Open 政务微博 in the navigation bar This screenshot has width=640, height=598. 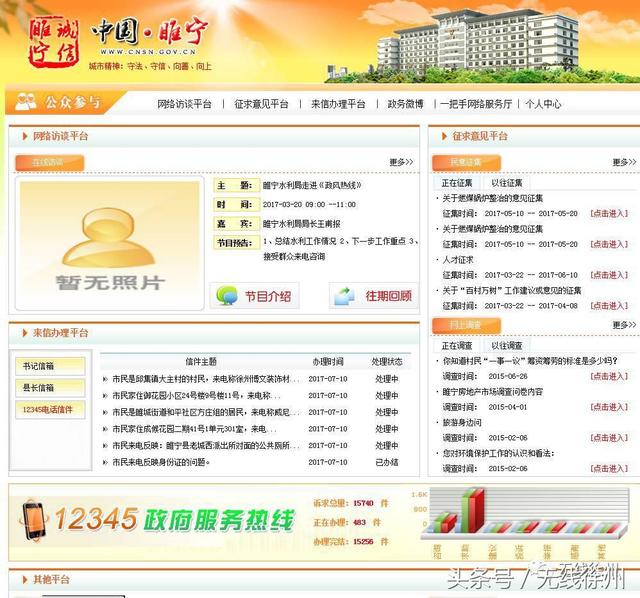[x=405, y=104]
